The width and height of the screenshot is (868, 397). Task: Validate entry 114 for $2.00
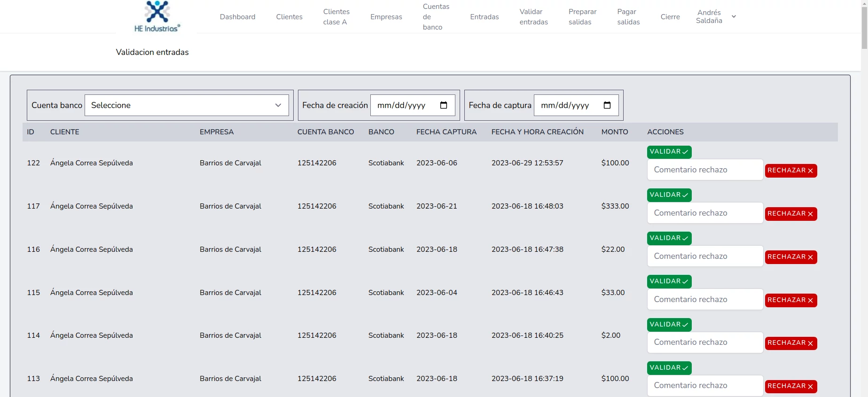pyautogui.click(x=669, y=325)
